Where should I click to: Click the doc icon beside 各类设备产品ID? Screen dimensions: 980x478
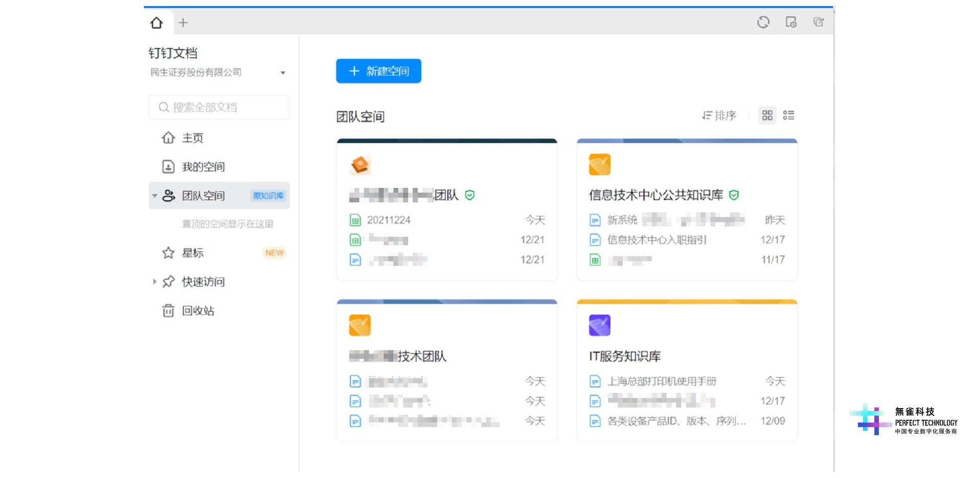[595, 421]
